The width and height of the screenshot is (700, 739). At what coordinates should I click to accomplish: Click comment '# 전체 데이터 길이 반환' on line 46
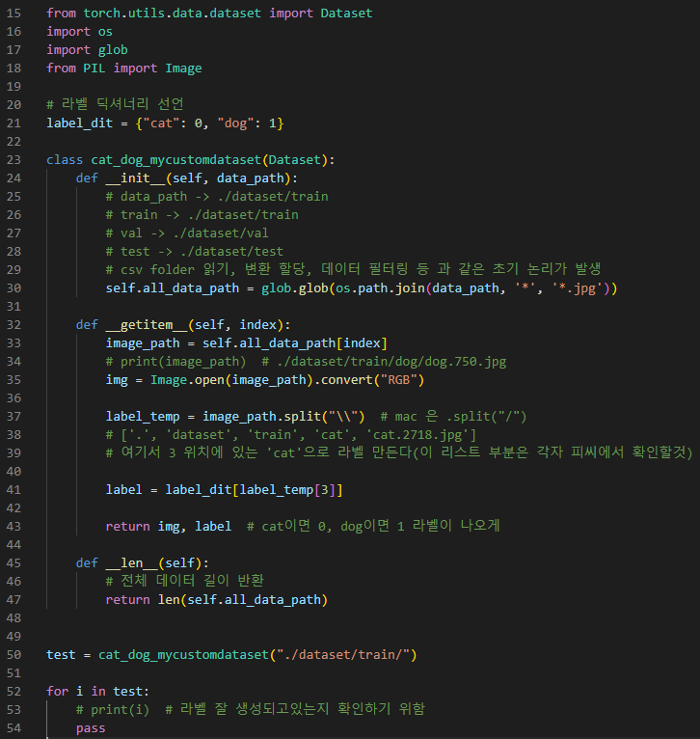[x=185, y=582]
